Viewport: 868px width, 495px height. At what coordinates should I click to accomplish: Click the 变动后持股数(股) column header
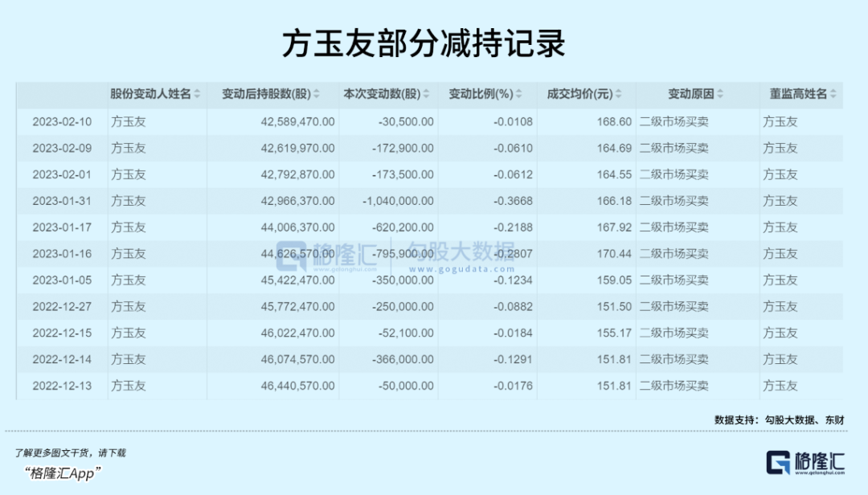266,94
